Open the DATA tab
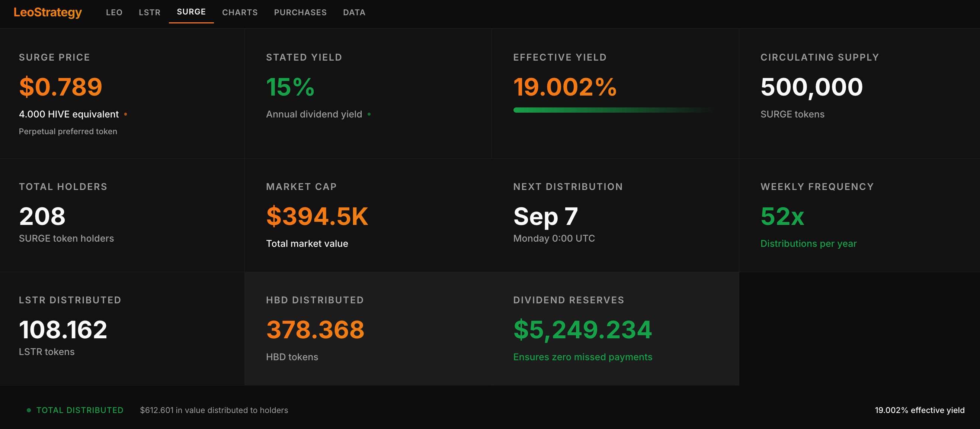Image resolution: width=980 pixels, height=429 pixels. [354, 13]
